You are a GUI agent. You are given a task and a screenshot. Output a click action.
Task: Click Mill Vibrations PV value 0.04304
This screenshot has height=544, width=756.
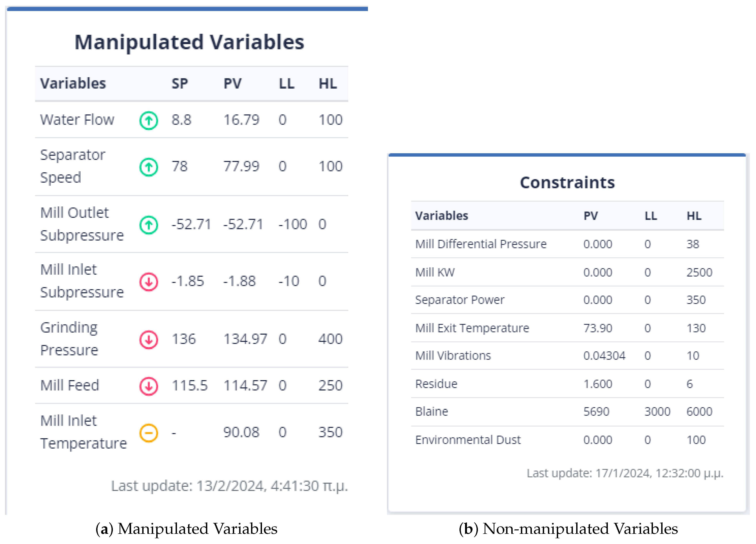(604, 356)
